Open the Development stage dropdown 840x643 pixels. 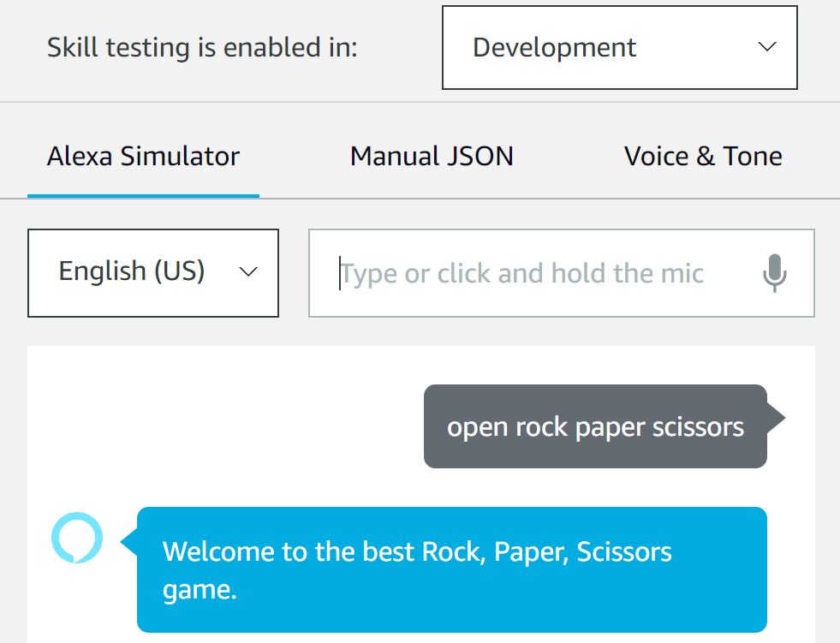620,47
